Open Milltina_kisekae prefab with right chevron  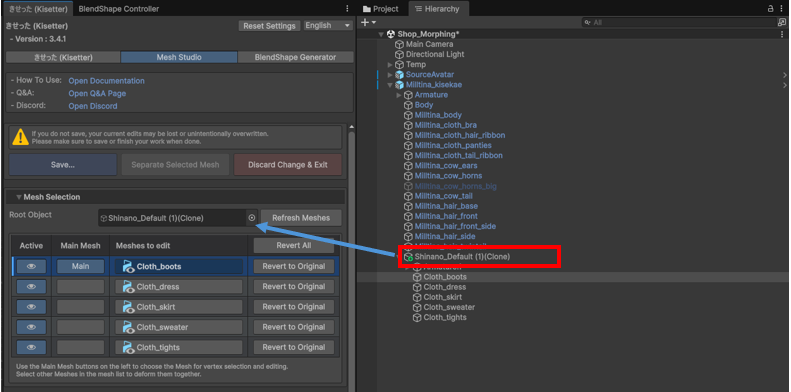tap(784, 85)
